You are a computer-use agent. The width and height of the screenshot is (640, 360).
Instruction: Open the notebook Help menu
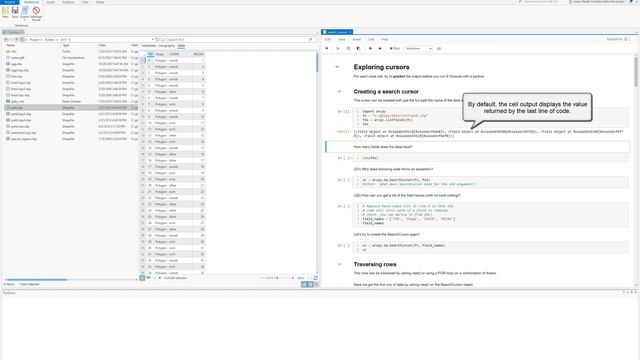click(x=384, y=40)
